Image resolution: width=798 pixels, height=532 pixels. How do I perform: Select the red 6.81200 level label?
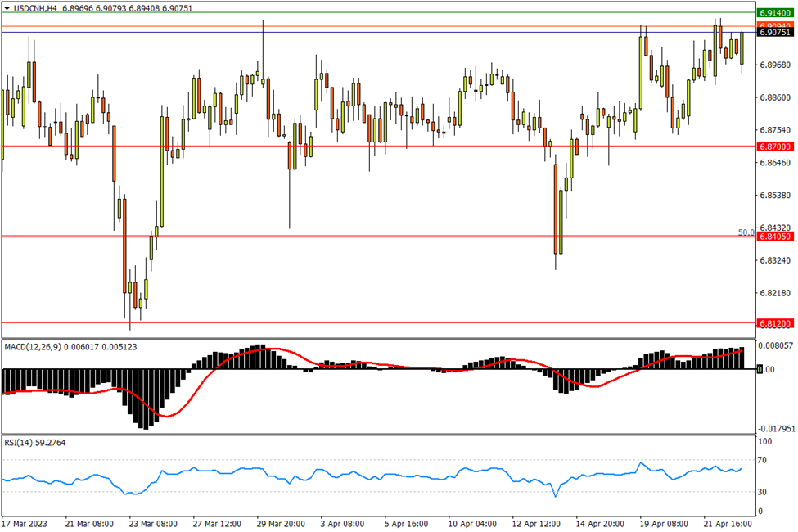tap(774, 323)
